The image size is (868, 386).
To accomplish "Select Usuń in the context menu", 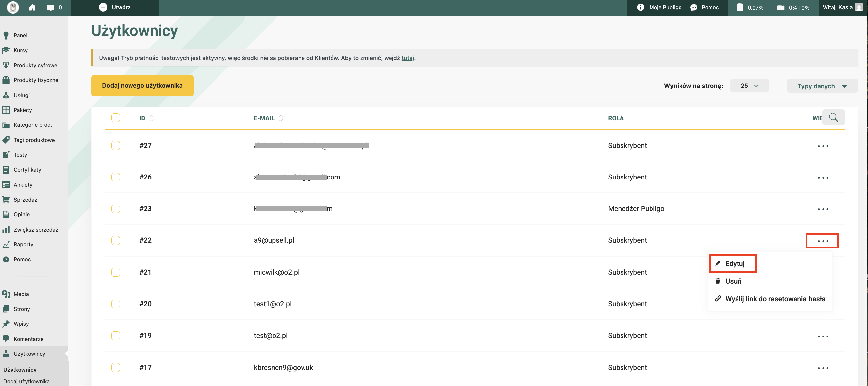I will [x=733, y=281].
